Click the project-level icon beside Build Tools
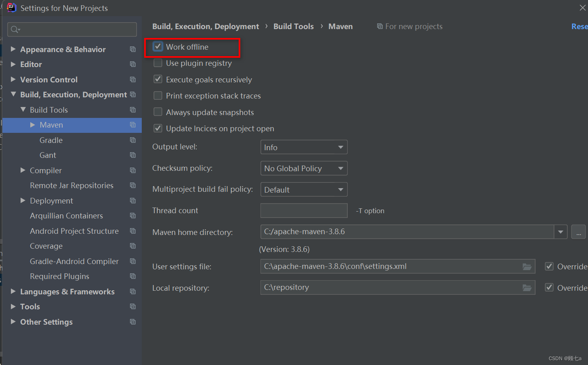This screenshot has height=365, width=588. coord(132,110)
